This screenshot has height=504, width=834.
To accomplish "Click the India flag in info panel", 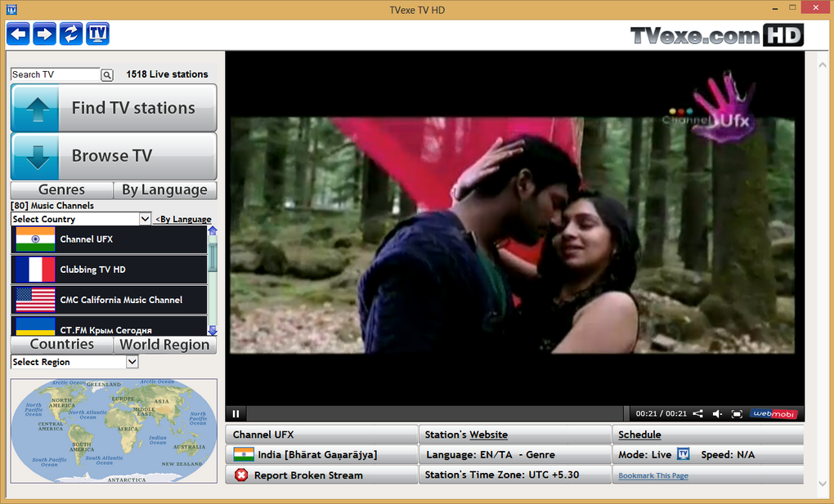I will [244, 454].
